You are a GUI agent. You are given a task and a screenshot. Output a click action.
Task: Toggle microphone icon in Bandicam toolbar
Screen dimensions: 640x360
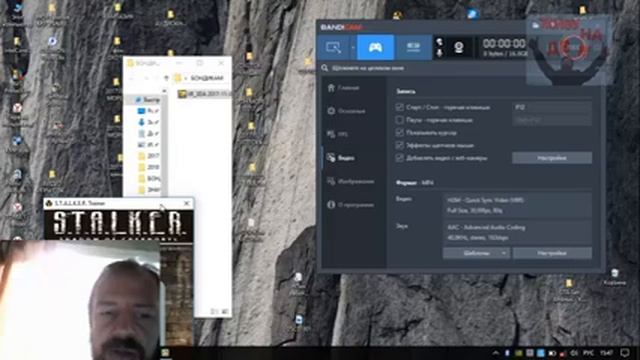[x=440, y=53]
